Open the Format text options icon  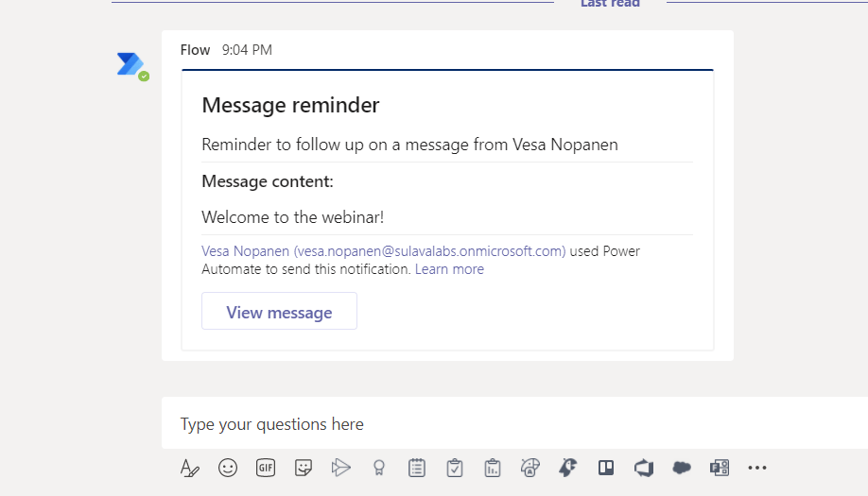[190, 468]
